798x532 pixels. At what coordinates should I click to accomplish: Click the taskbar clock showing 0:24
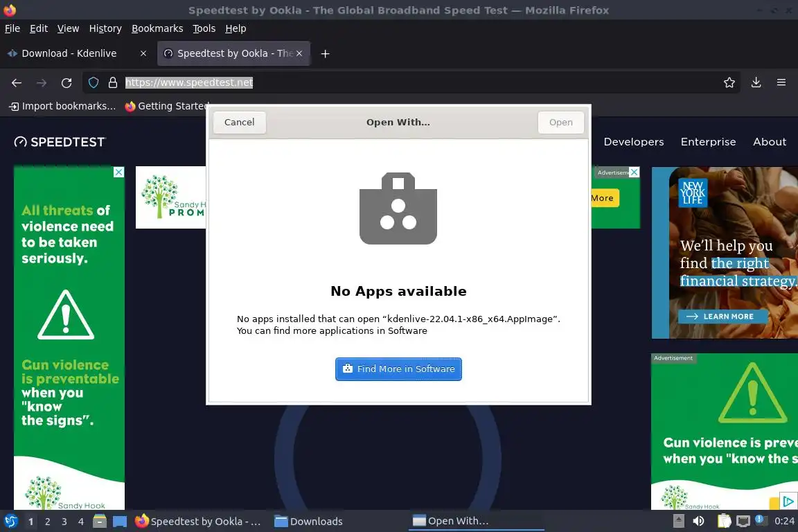pos(784,521)
